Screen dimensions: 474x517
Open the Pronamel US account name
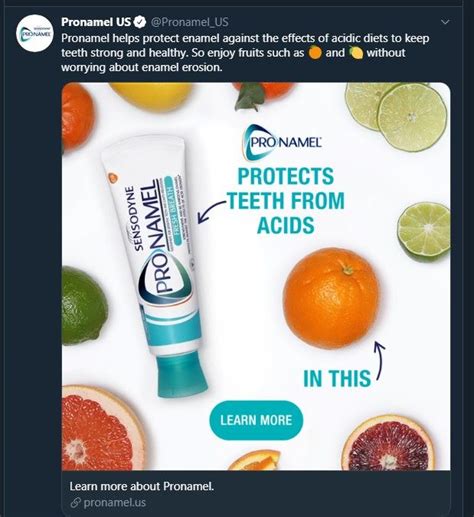click(96, 22)
